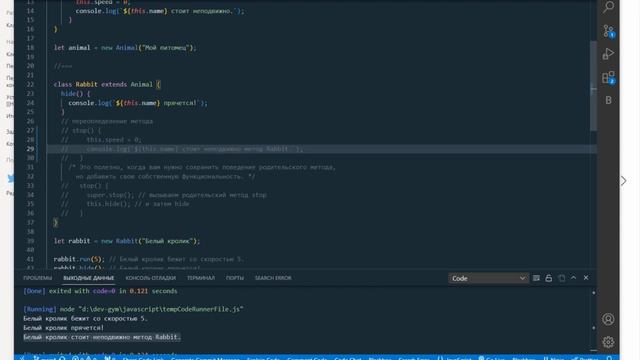Click line number 29 in the gutter
The height and width of the screenshot is (360, 640).
pos(30,149)
